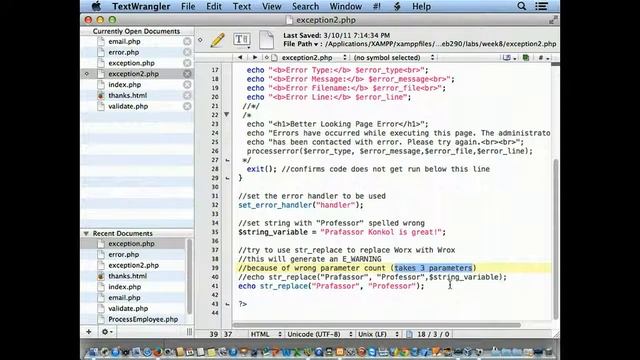
Task: Open ProcessEmployee.php from Recent Documents
Action: (143, 319)
